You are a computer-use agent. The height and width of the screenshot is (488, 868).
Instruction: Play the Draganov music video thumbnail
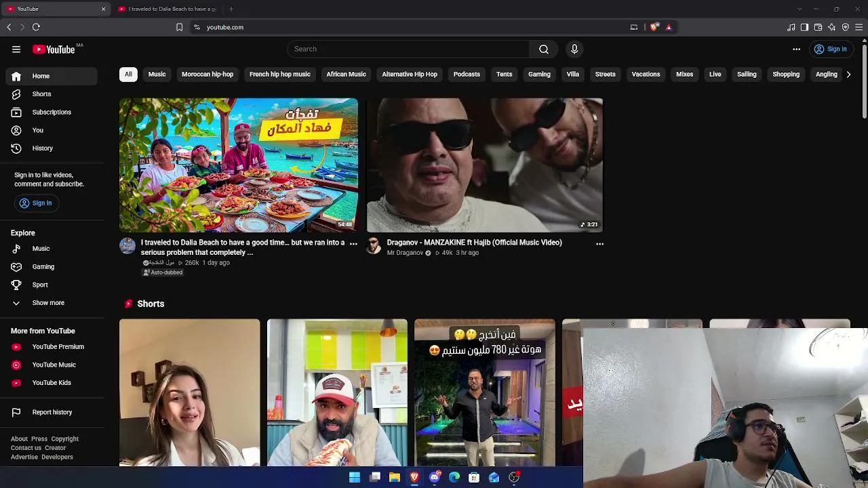485,165
